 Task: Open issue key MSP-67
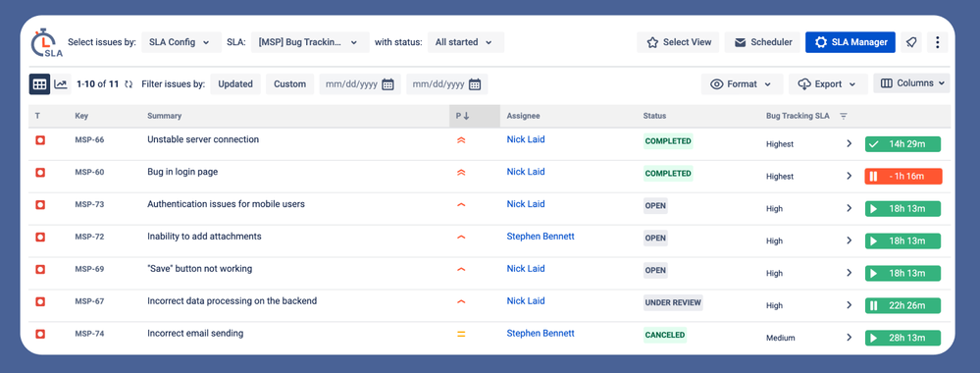click(89, 301)
